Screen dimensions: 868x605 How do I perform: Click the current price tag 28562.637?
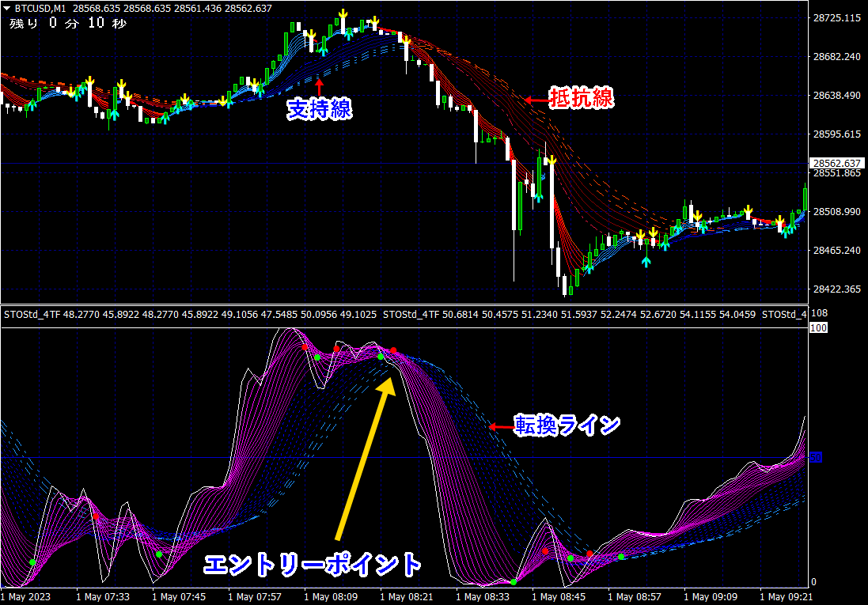pyautogui.click(x=836, y=164)
